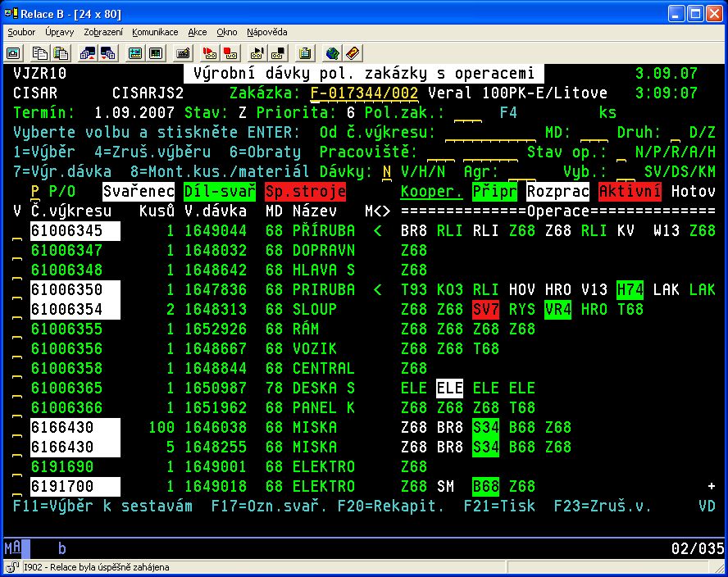728x577 pixels.
Task: Click the red Sp.stroje legend label
Action: [305, 192]
